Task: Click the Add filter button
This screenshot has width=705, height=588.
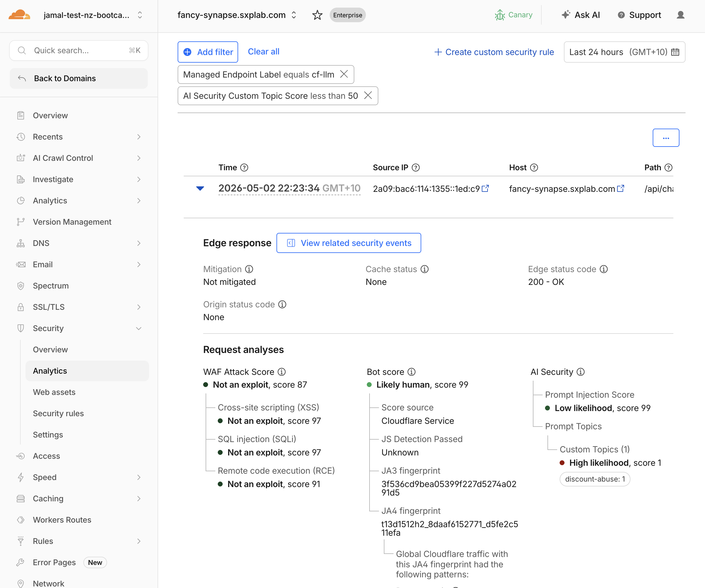Action: pos(208,52)
